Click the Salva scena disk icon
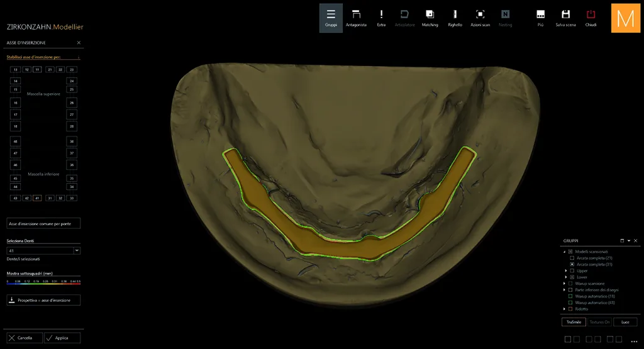 click(565, 18)
